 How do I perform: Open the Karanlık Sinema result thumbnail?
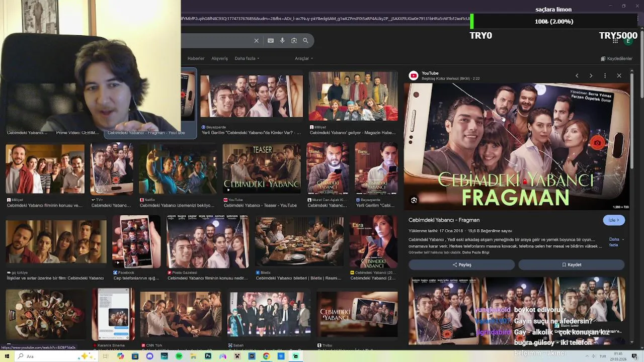click(x=113, y=314)
